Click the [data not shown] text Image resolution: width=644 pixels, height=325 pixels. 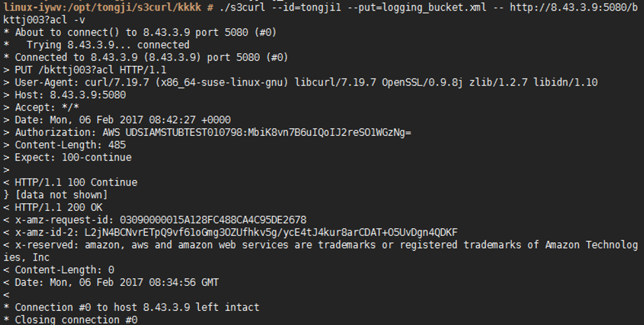coord(61,195)
